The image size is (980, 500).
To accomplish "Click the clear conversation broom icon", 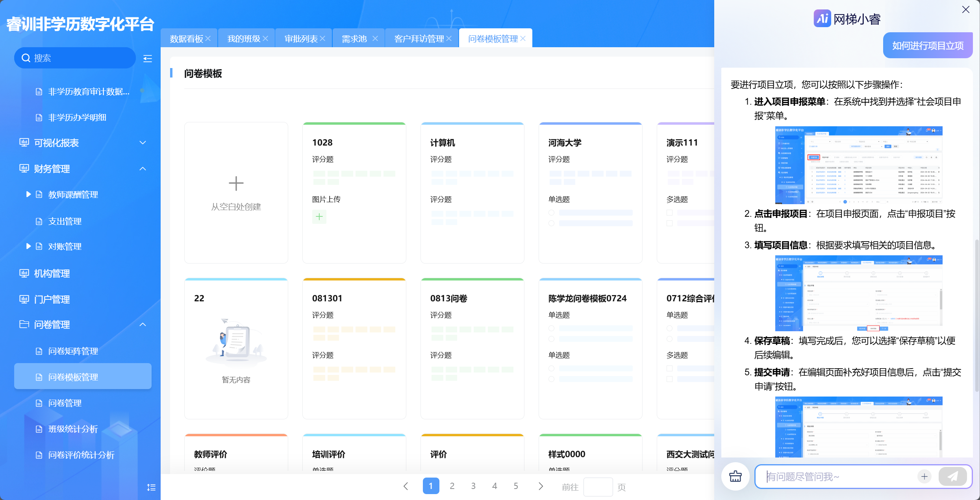I will (735, 476).
